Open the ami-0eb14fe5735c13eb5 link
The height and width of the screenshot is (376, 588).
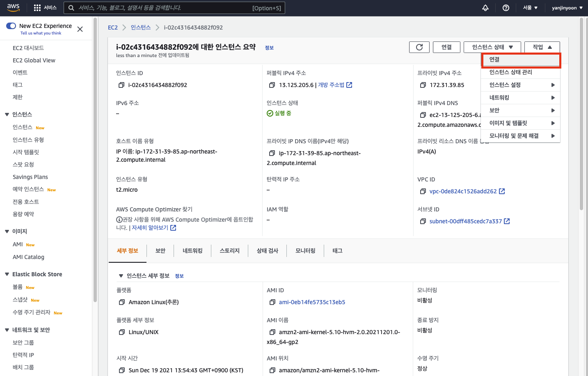point(312,302)
